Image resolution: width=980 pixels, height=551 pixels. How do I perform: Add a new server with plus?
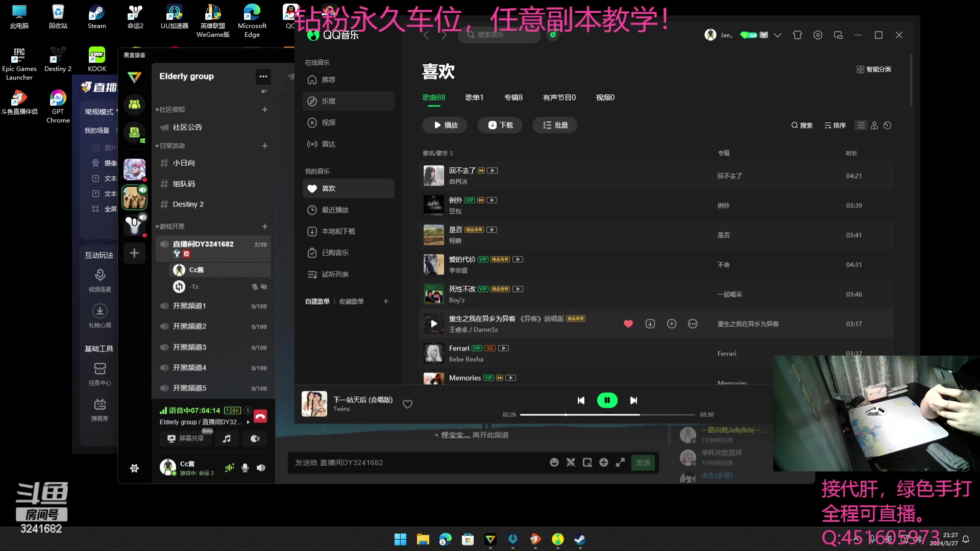[x=134, y=253]
